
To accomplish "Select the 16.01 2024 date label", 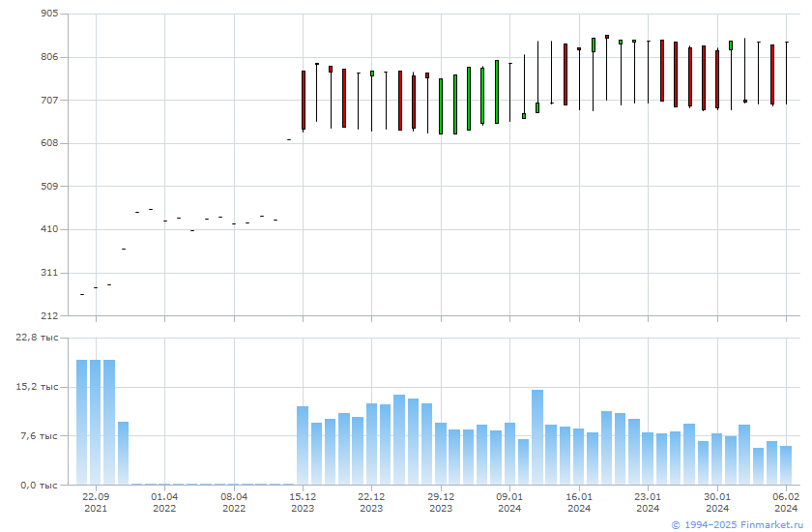I will pyautogui.click(x=579, y=502).
